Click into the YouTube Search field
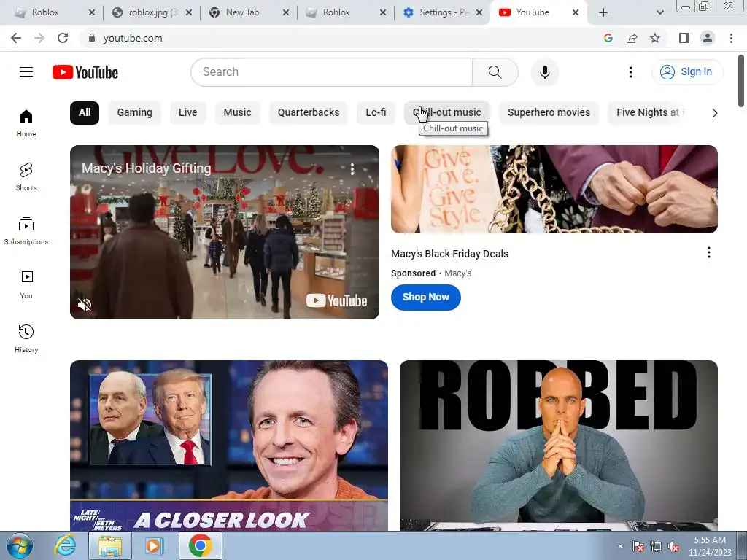The height and width of the screenshot is (560, 747). coord(332,72)
